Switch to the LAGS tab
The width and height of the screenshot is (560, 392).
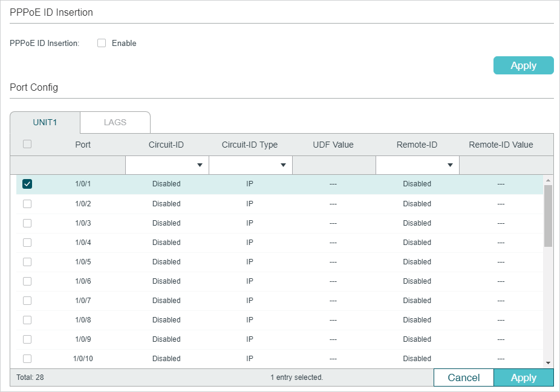(115, 122)
